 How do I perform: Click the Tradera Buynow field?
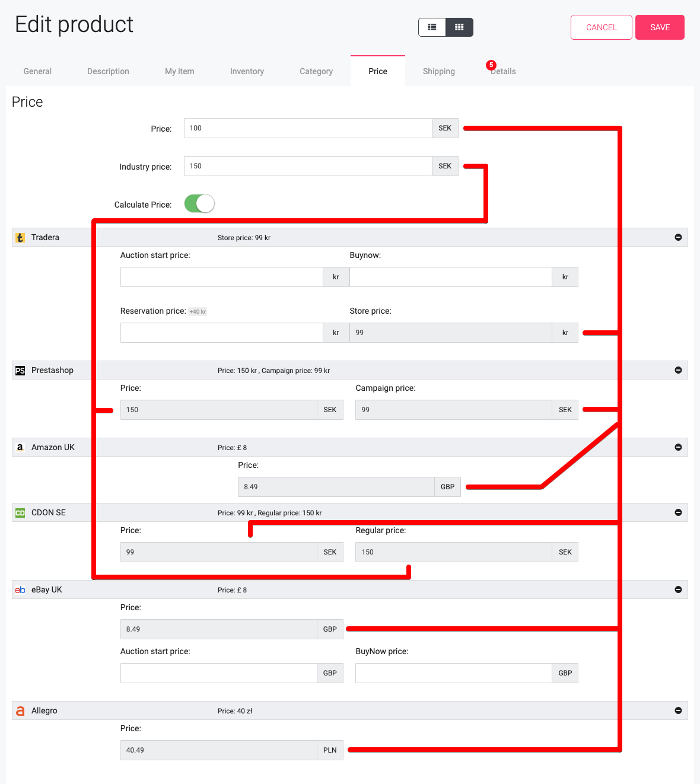click(x=451, y=277)
